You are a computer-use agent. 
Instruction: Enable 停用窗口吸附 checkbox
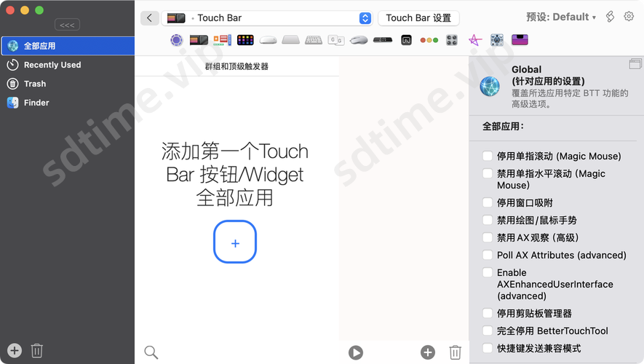coord(488,202)
